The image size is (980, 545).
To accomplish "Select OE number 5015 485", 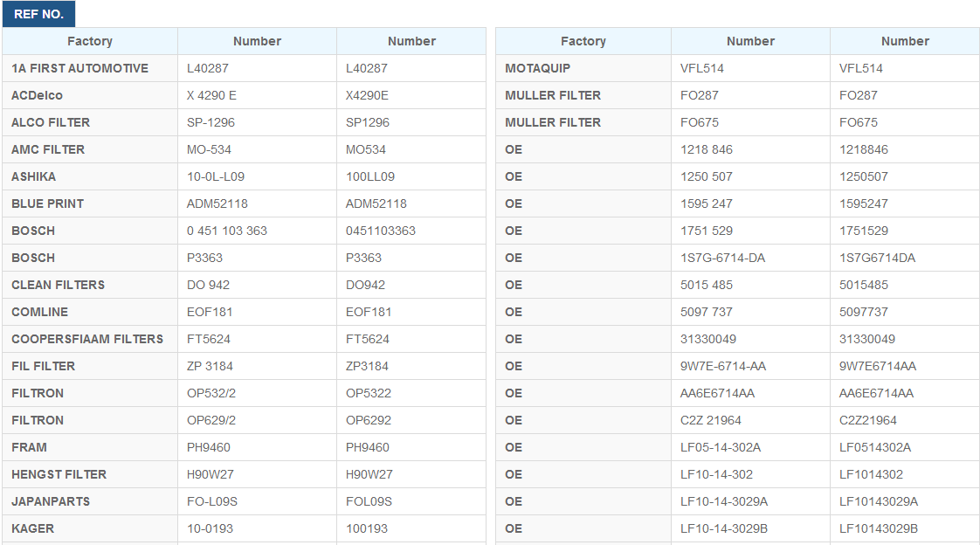I will pyautogui.click(x=707, y=285).
